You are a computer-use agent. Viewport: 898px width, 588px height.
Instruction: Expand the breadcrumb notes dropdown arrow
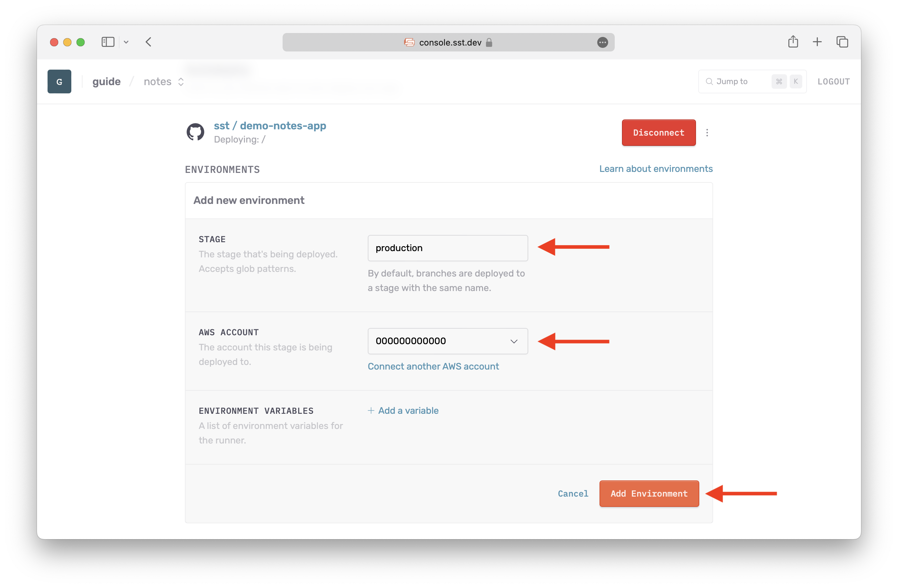pos(181,82)
